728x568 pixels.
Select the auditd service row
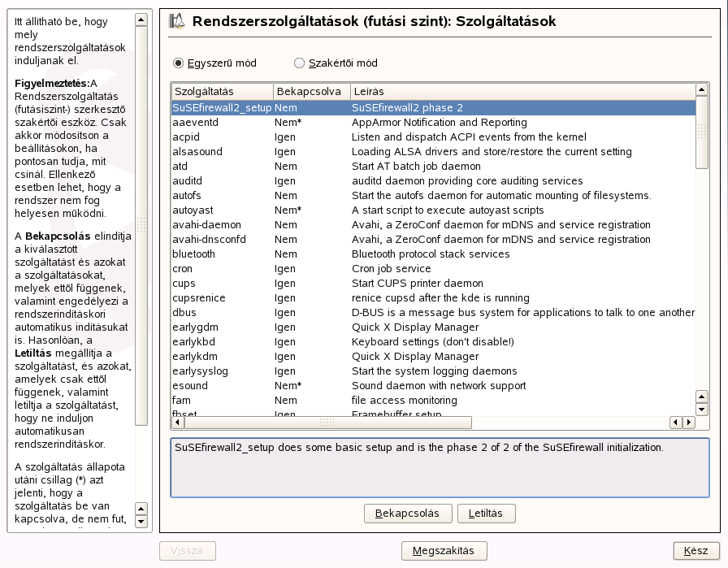[x=433, y=181]
